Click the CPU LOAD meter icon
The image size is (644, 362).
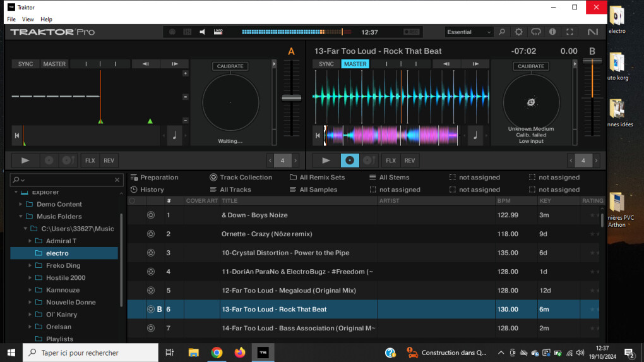point(218,32)
